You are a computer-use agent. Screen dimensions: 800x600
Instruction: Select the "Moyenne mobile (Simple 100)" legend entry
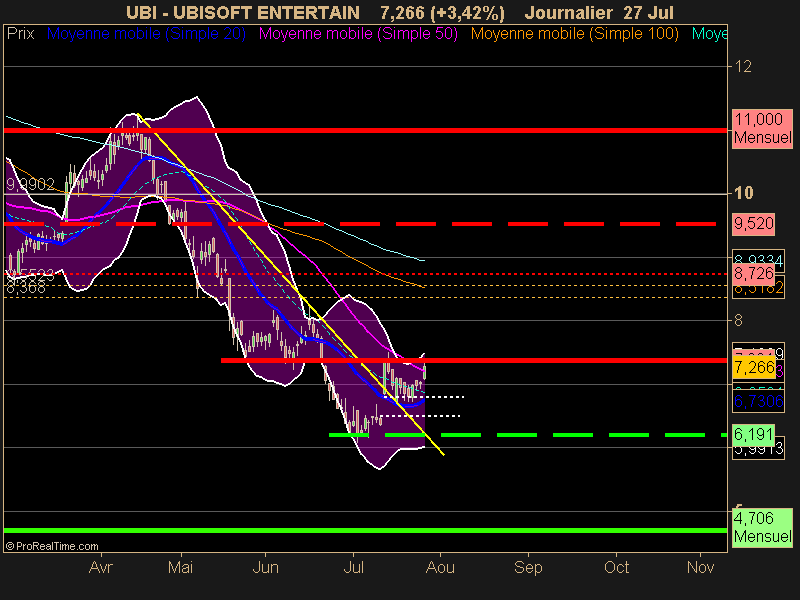[574, 34]
